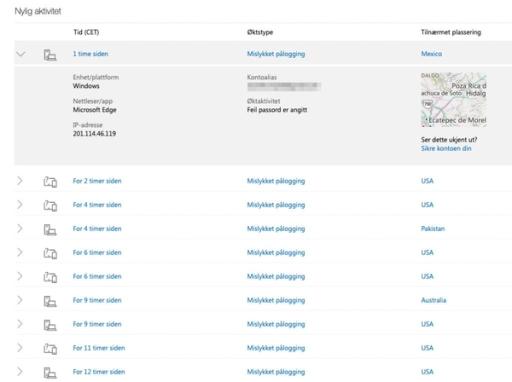512x382 pixels.
Task: Click the blurred Kontoalias value
Action: click(x=284, y=87)
